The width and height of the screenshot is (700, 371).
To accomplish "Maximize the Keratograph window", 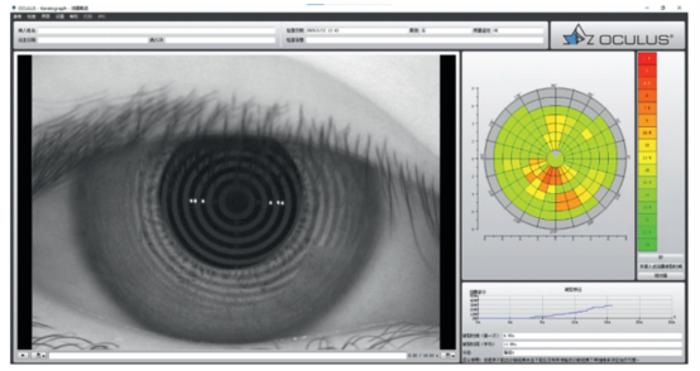I will pos(663,8).
